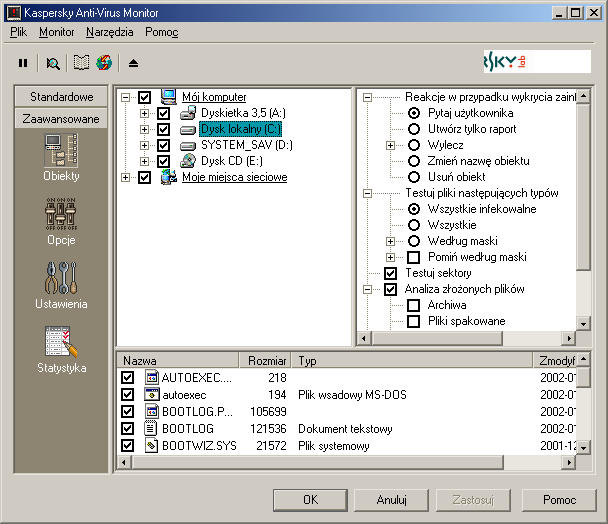Expand the SYSTEM_SAV (D:) node
Screen dimensions: 608x524
coord(144,145)
